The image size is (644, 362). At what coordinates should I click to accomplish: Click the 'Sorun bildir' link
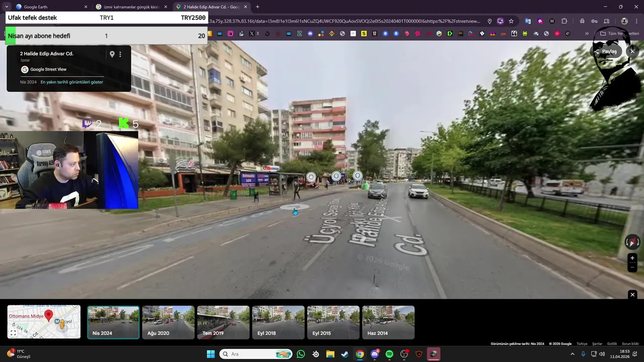click(x=630, y=344)
